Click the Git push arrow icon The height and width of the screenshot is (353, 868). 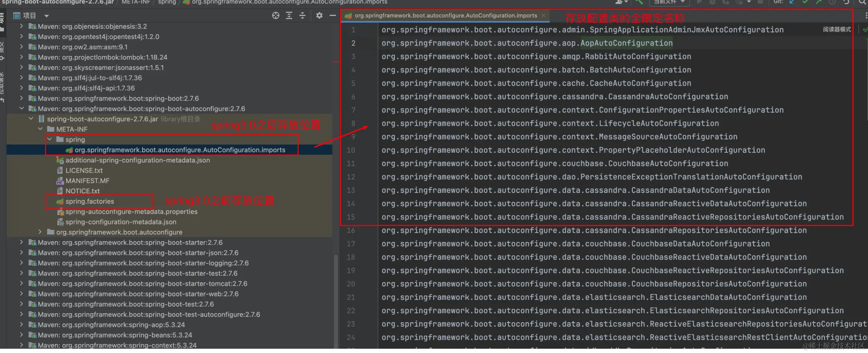coord(819,2)
